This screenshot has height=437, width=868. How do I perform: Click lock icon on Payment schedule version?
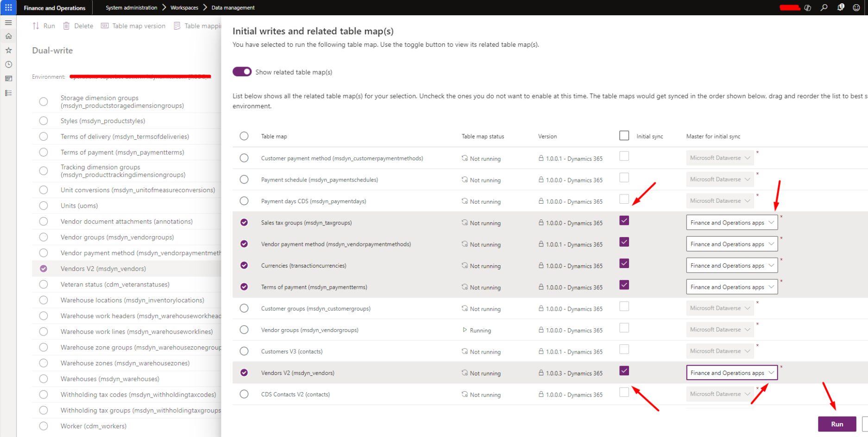pos(541,180)
